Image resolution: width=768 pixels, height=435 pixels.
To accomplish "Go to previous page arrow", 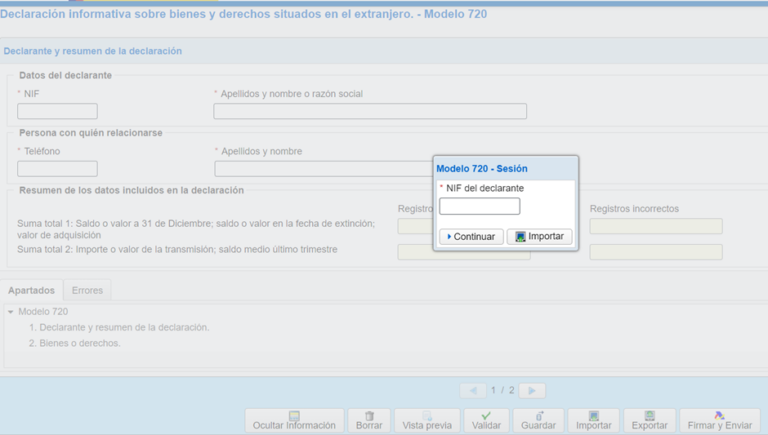I will (x=473, y=391).
